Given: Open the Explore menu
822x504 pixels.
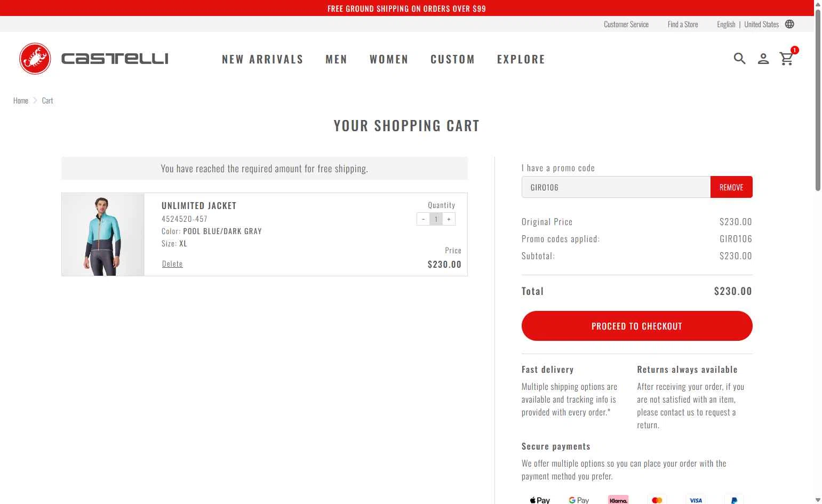Looking at the screenshot, I should (521, 59).
